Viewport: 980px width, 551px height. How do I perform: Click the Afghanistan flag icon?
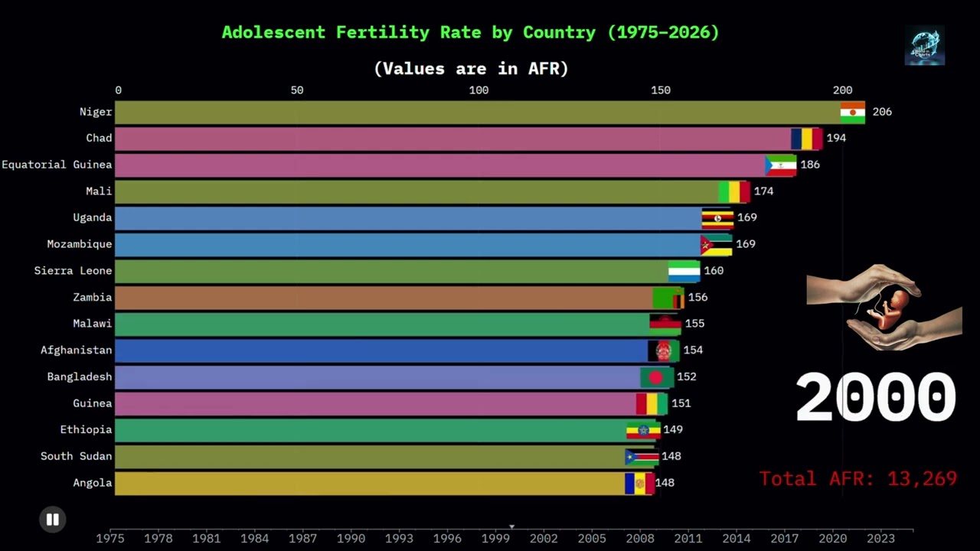coord(664,350)
